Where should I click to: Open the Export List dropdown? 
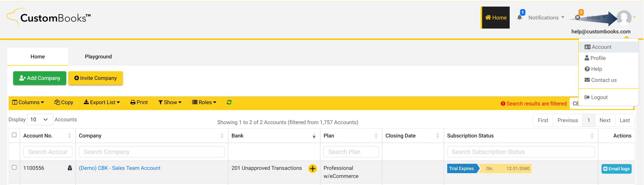(x=102, y=102)
